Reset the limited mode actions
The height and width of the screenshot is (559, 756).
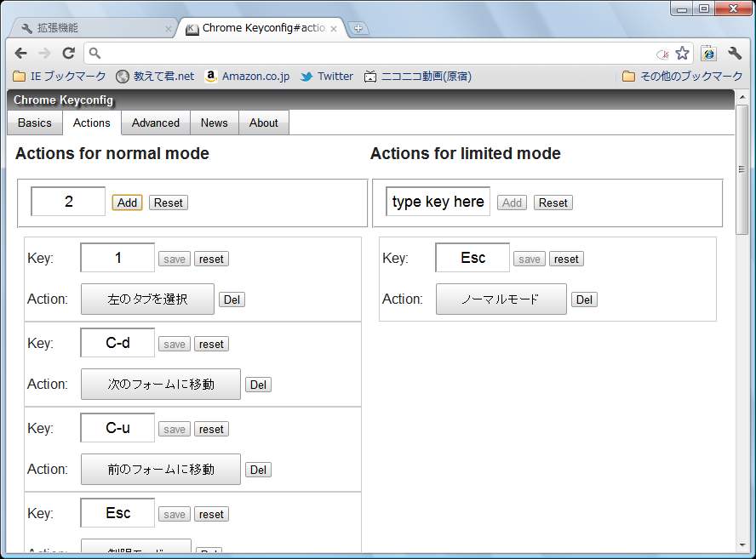pyautogui.click(x=553, y=202)
